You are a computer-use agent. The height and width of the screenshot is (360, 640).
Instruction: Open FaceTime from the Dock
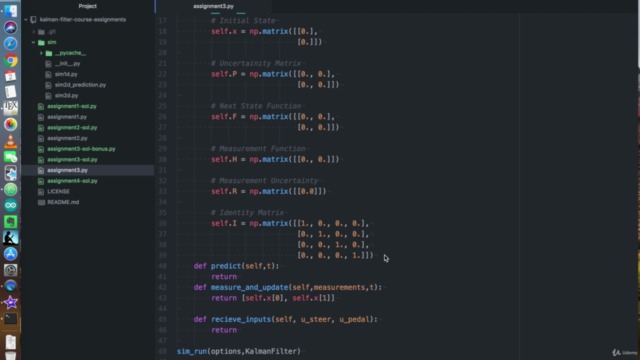coord(11,157)
